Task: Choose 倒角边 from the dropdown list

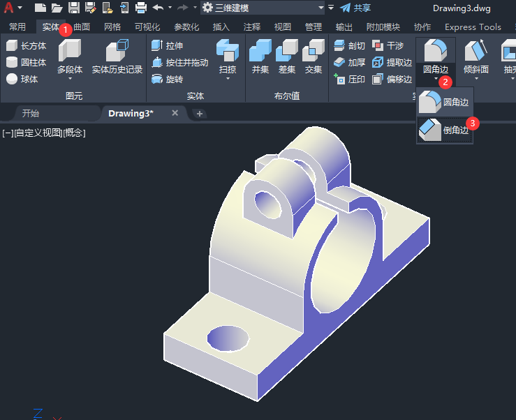Action: point(445,130)
